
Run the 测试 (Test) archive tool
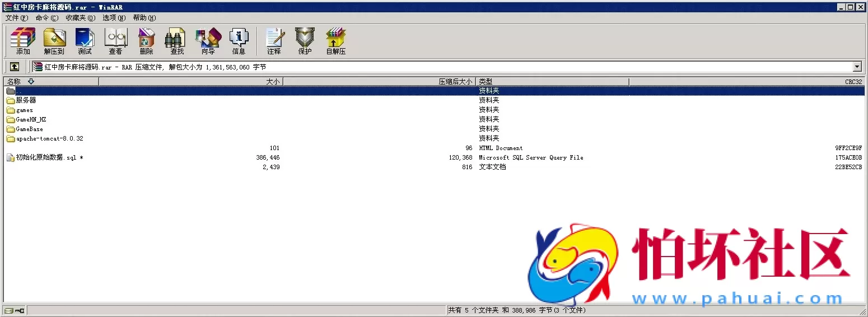click(85, 41)
